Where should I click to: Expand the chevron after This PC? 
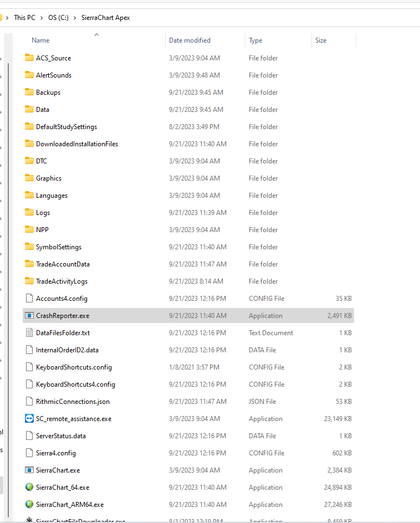pyautogui.click(x=42, y=18)
